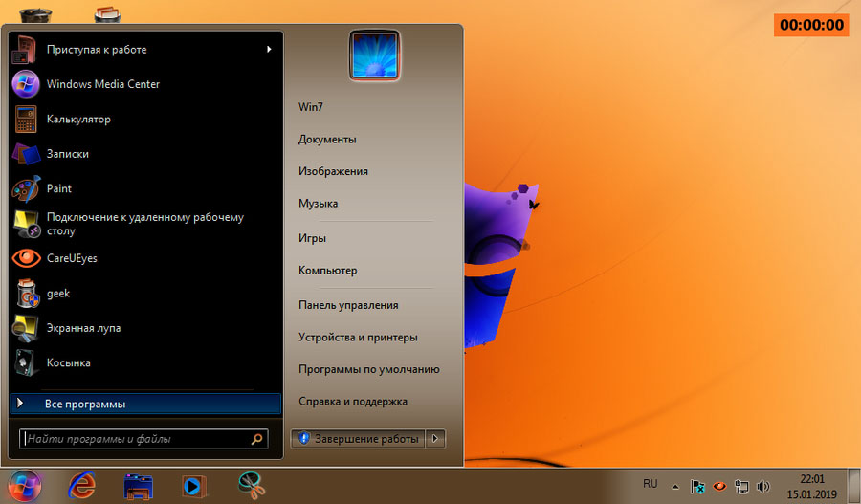Click the Start orb on the taskbar
861x504 pixels.
pos(25,487)
